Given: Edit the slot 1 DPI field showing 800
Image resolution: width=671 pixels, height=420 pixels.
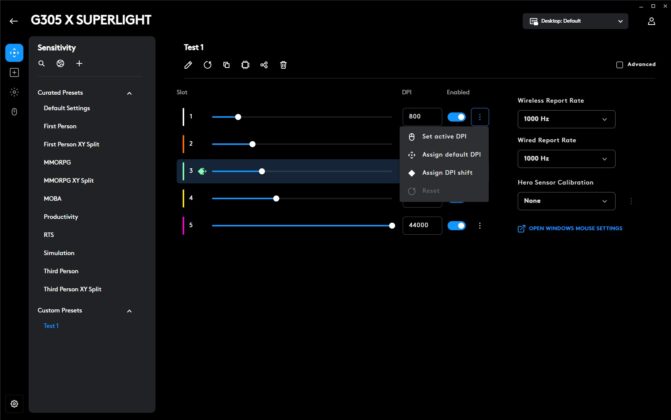Looking at the screenshot, I should point(422,117).
